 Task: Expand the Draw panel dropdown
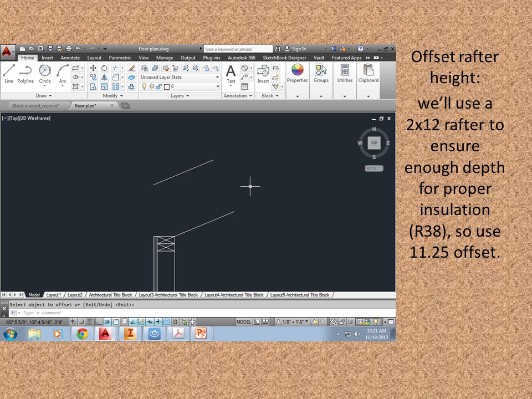coord(44,96)
